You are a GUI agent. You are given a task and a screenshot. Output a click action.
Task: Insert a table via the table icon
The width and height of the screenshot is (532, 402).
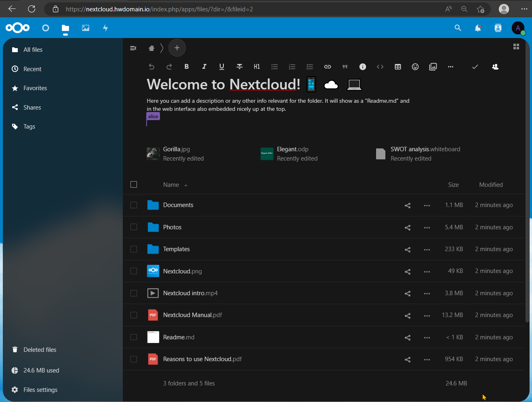coord(398,67)
